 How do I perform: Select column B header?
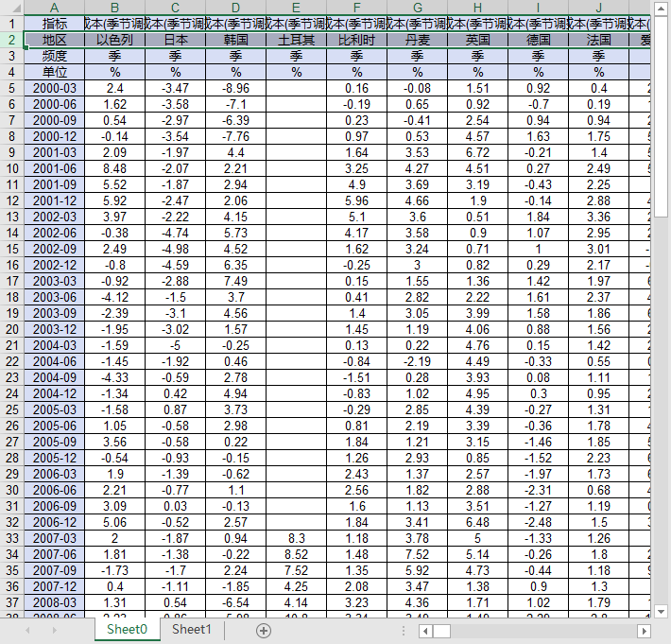[x=114, y=8]
